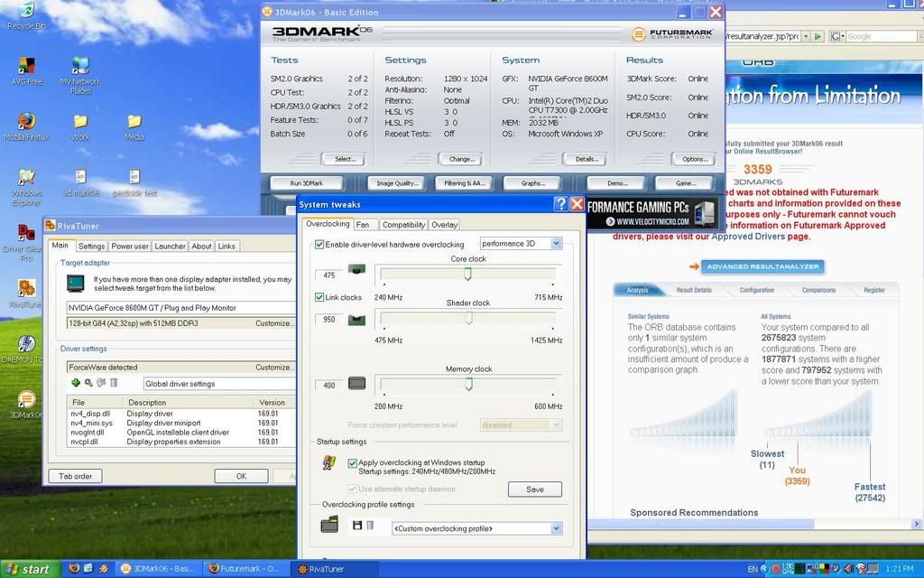Click the floppy disk save-profile icon
This screenshot has width=924, height=578.
pos(356,525)
